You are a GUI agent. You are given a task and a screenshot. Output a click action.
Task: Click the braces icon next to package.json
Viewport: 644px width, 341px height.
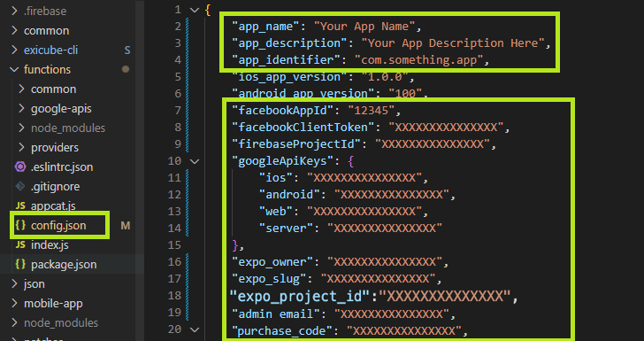point(20,264)
